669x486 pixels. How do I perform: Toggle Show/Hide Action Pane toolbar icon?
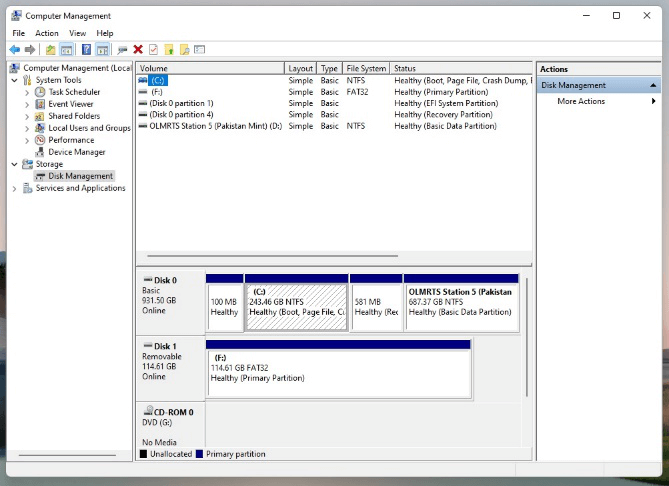(x=102, y=50)
